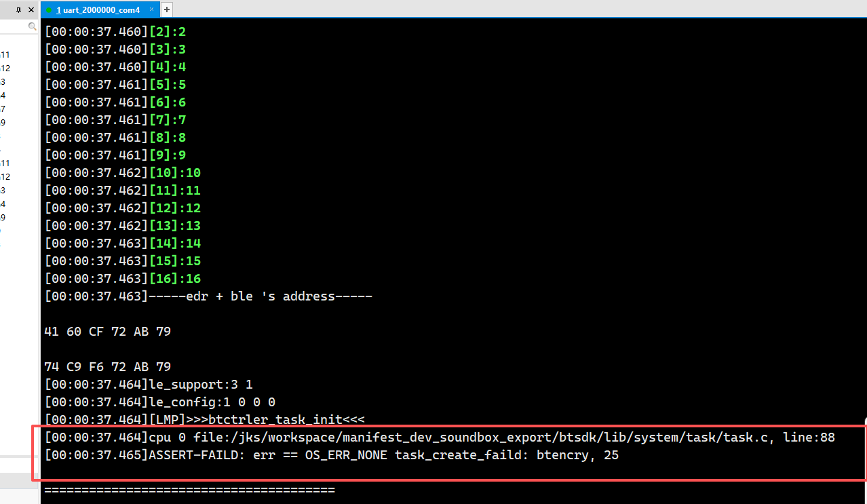Click the log line showing [13]:13
Screen dimensions: 867x504
click(x=123, y=226)
